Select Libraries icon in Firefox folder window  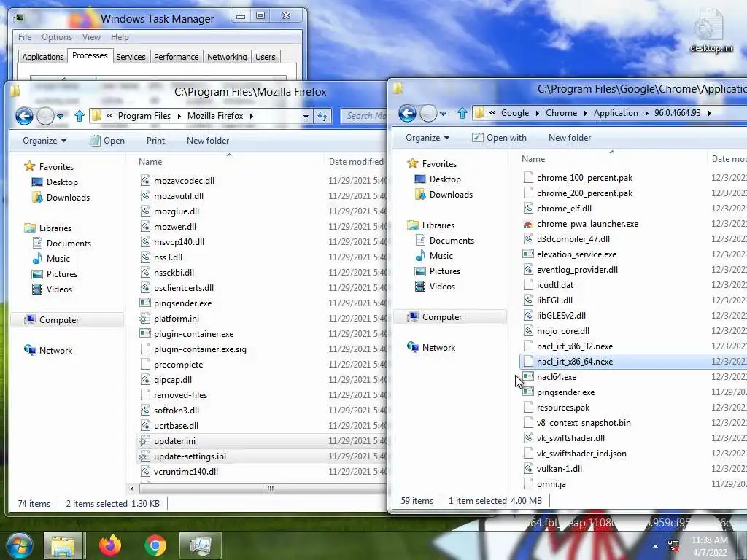(30, 227)
